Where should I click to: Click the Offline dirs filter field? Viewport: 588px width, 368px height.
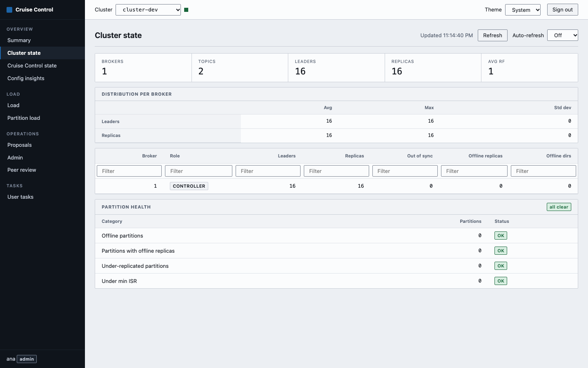tap(543, 171)
